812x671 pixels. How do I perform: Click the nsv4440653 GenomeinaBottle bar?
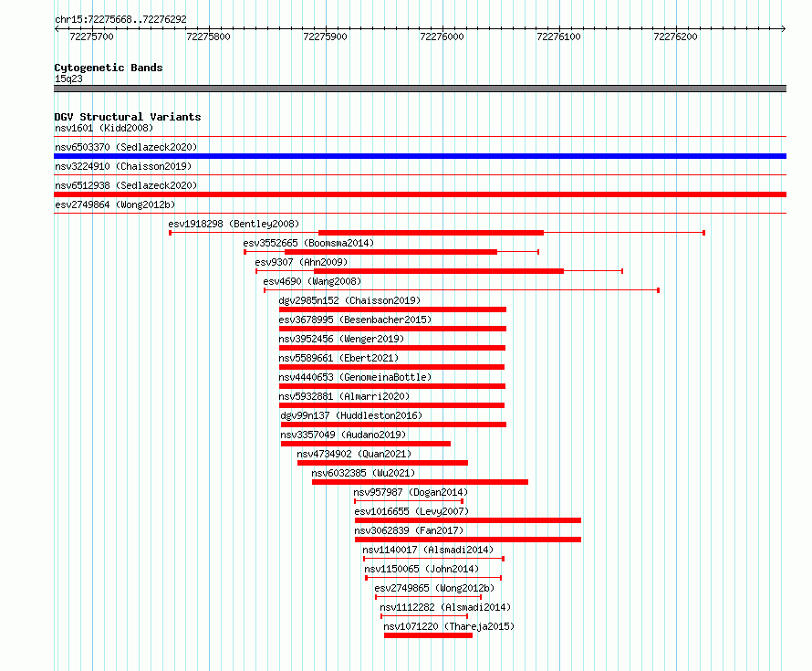[x=392, y=386]
